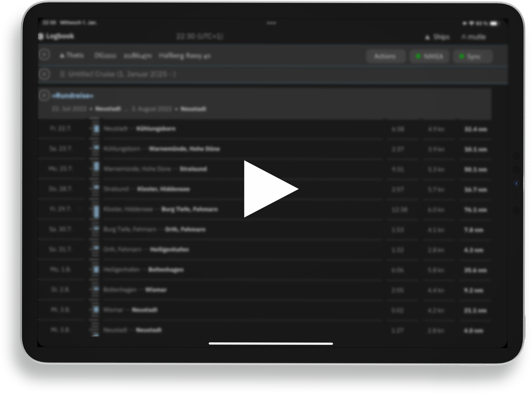The height and width of the screenshot is (394, 532).
Task: Click the Logbook app icon at top left
Action: coord(41,36)
